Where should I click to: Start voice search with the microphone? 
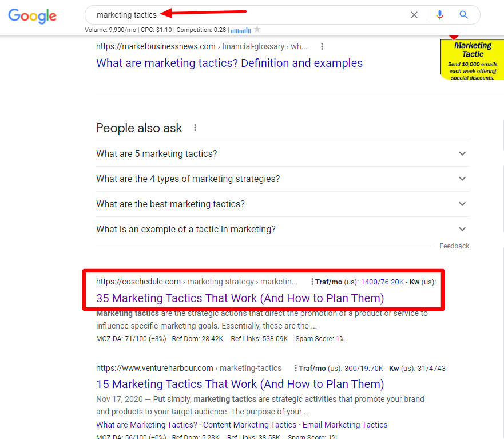(440, 15)
